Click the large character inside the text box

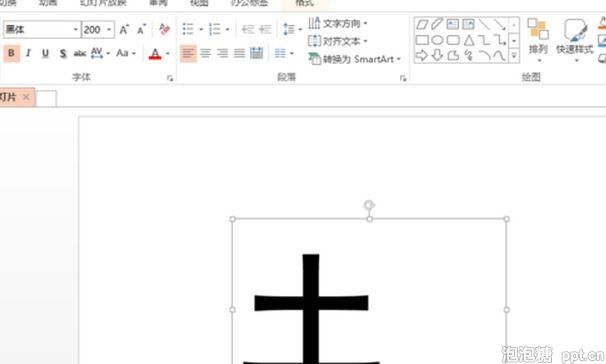click(312, 308)
